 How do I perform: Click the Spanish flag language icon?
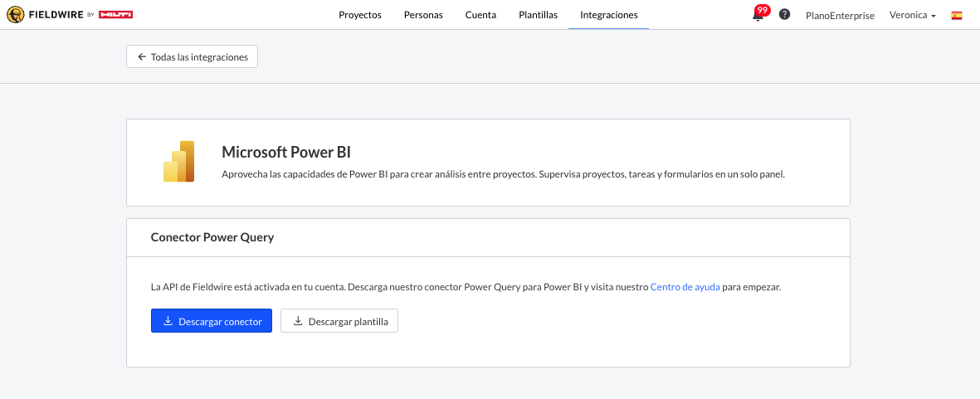(956, 15)
